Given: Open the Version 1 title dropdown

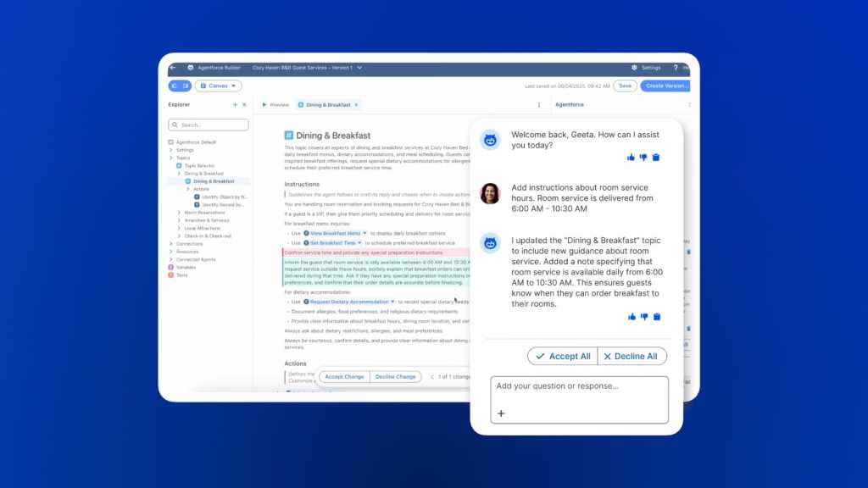Looking at the screenshot, I should click(x=359, y=68).
